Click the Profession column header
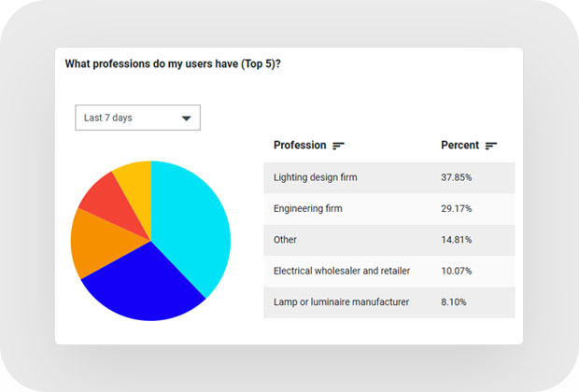 point(300,146)
